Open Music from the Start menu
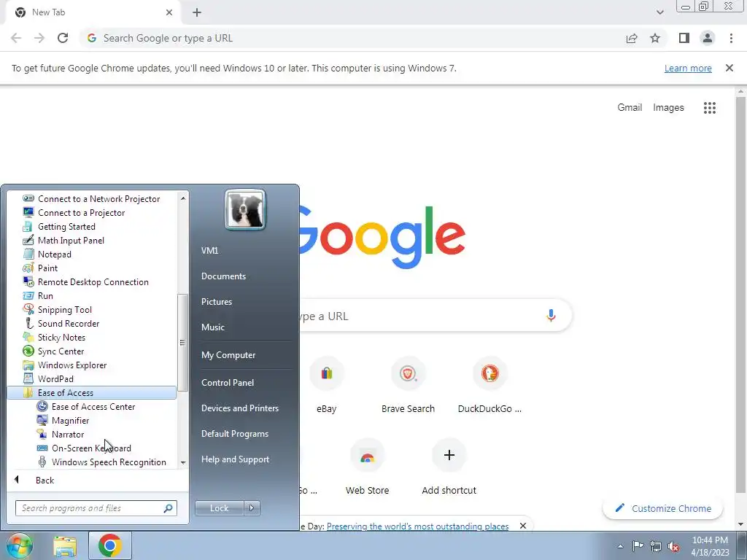The width and height of the screenshot is (747, 560). (x=212, y=327)
